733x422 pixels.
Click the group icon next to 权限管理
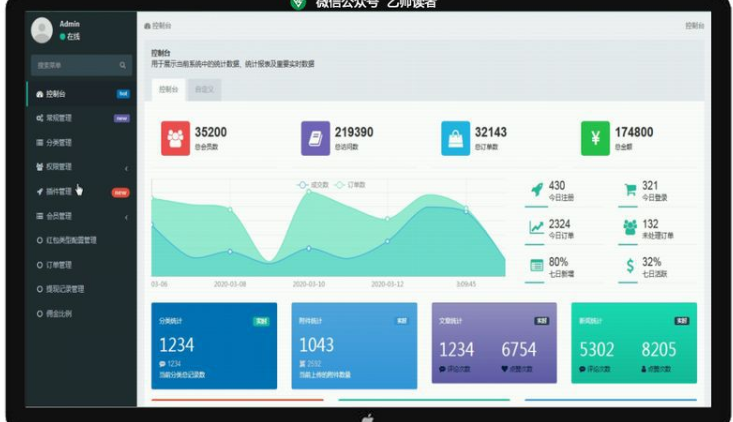[x=40, y=167]
